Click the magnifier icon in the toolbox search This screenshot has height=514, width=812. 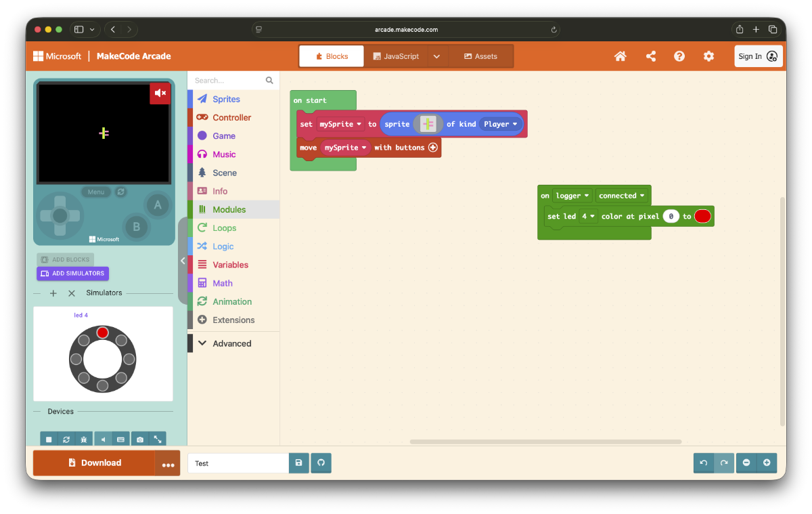click(269, 81)
